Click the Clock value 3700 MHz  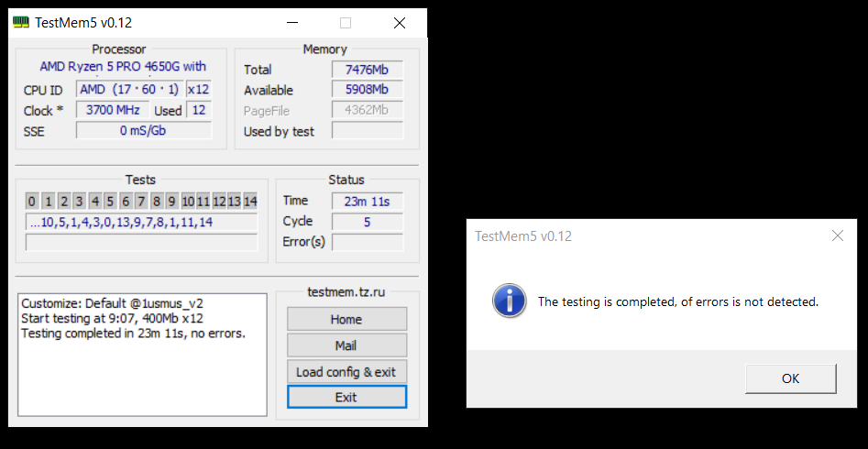pyautogui.click(x=113, y=110)
